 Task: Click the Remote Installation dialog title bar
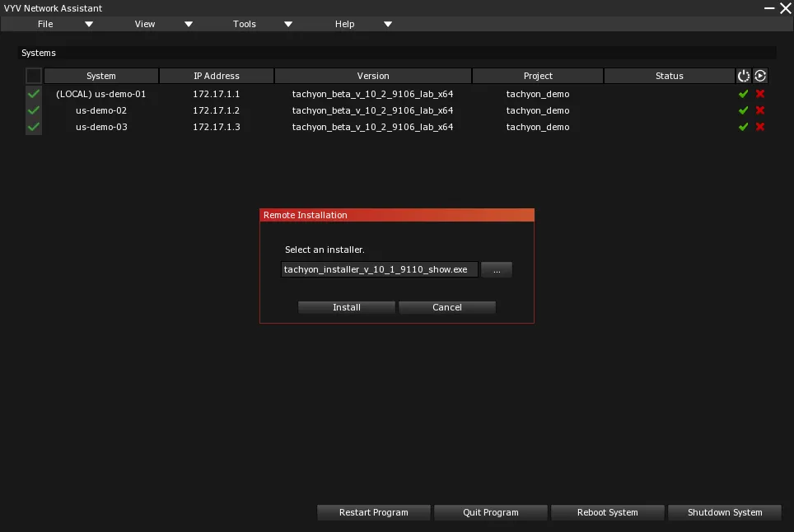[397, 215]
